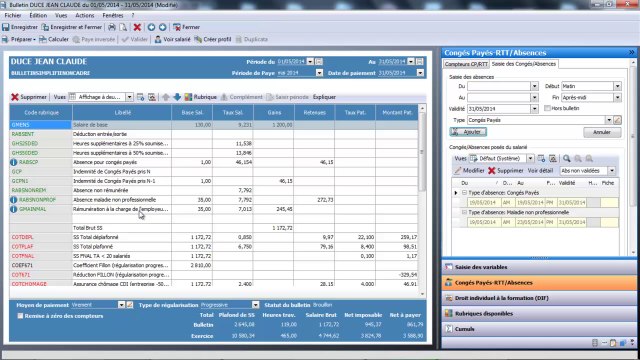The height and width of the screenshot is (360, 640).
Task: Open the Fenêtres menu
Action: (x=113, y=16)
